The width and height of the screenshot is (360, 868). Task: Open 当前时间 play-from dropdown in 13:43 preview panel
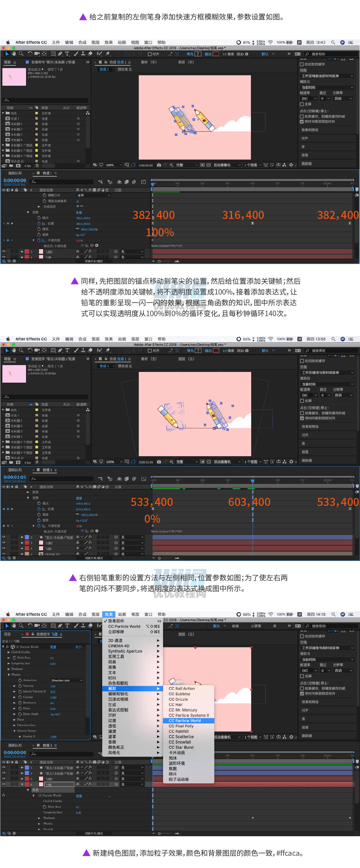click(327, 87)
